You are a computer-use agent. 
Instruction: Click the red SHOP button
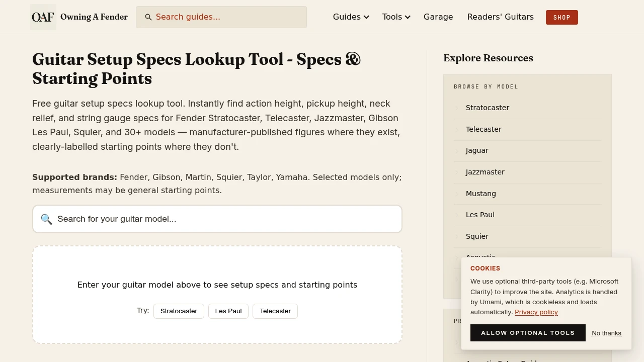(x=561, y=17)
